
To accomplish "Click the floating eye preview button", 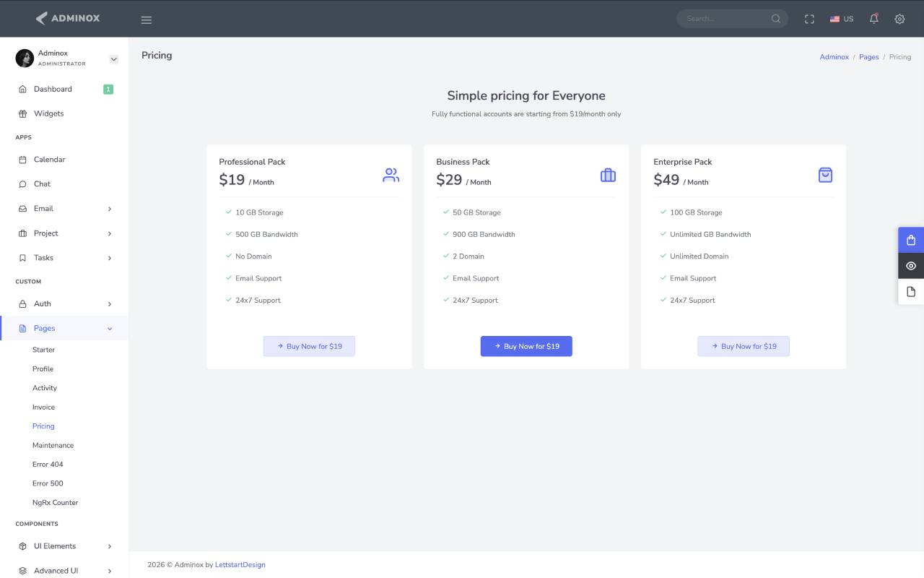I will [911, 266].
